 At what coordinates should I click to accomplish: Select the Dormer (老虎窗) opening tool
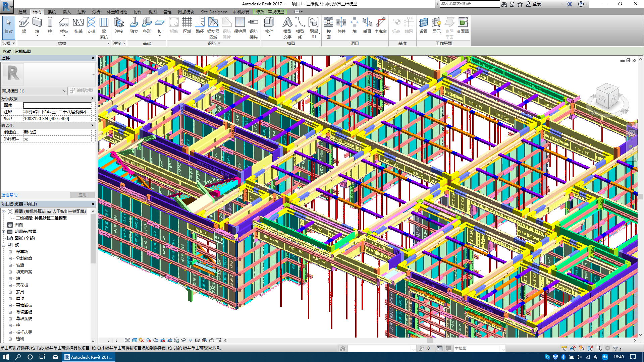(x=380, y=25)
